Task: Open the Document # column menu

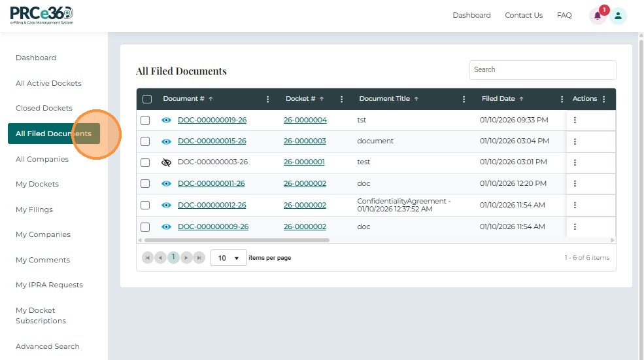Action: pyautogui.click(x=268, y=99)
